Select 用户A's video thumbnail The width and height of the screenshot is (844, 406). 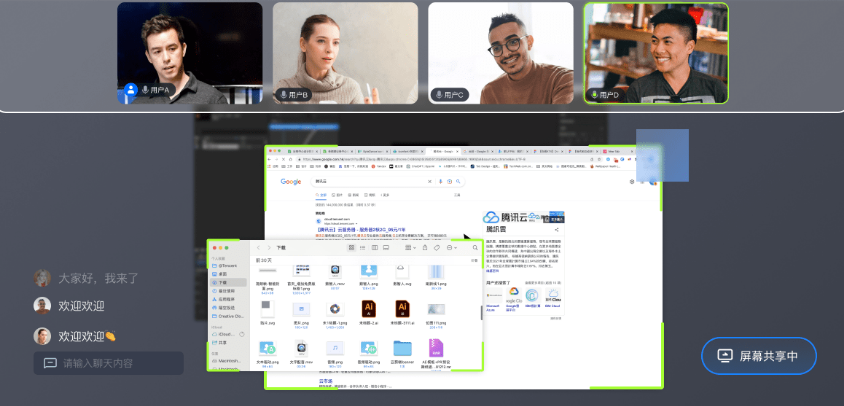coord(190,52)
